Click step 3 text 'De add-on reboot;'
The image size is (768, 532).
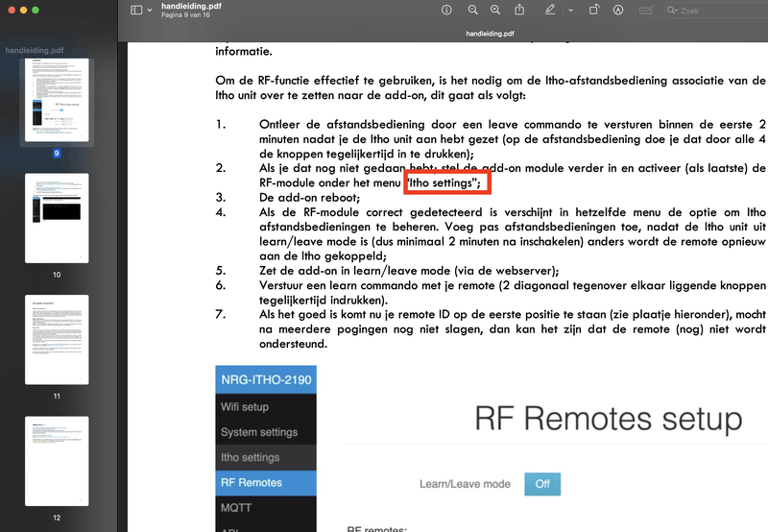click(309, 198)
